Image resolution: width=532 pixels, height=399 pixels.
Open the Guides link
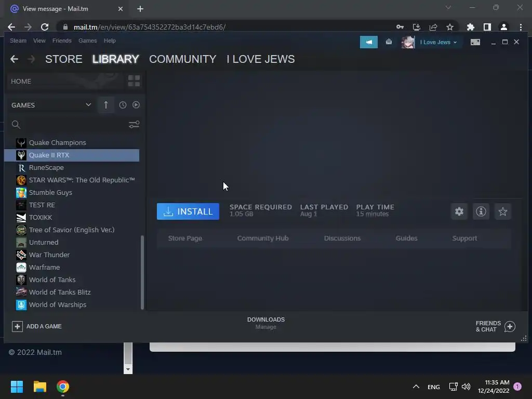406,238
